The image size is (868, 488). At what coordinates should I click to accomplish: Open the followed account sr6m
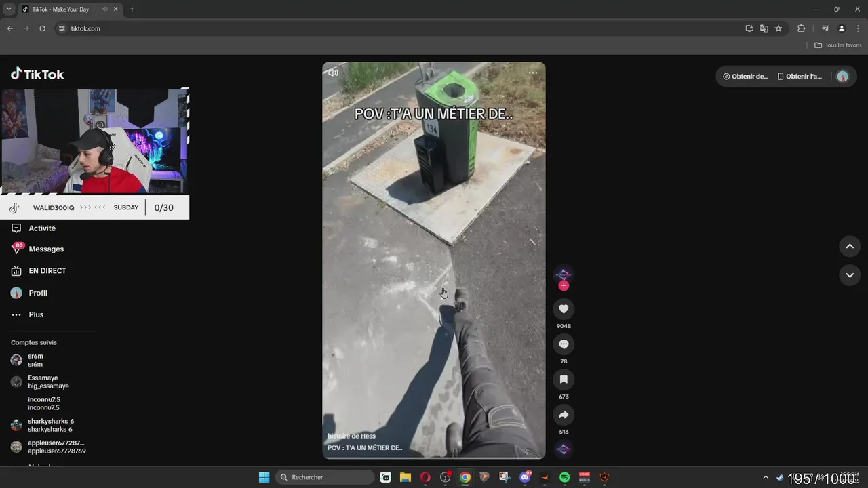[35, 360]
